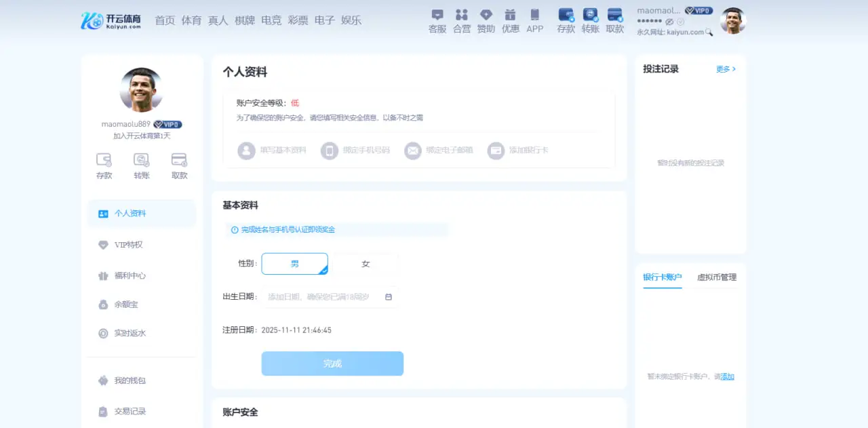
Task: Click the 绑定电子邮箱 envelope step icon
Action: 413,150
